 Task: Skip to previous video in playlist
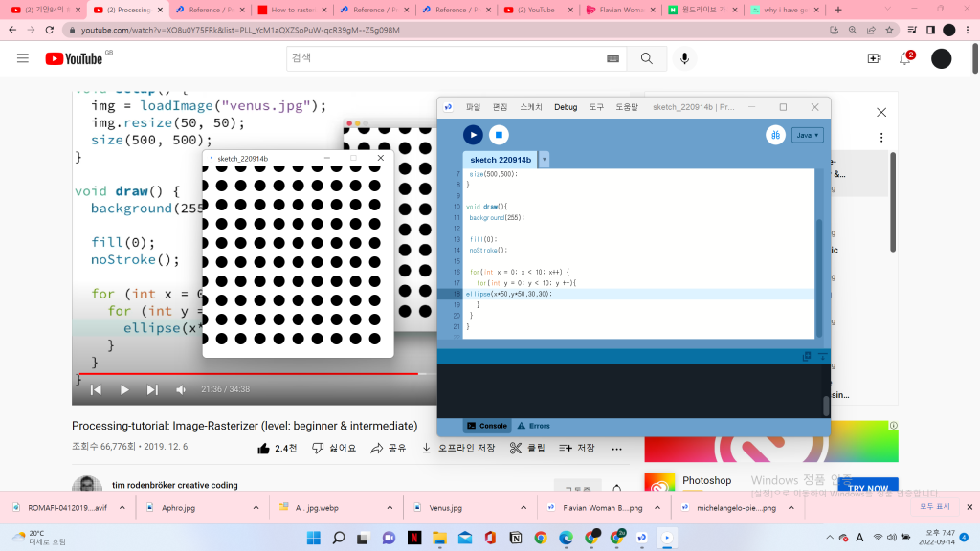click(x=97, y=390)
